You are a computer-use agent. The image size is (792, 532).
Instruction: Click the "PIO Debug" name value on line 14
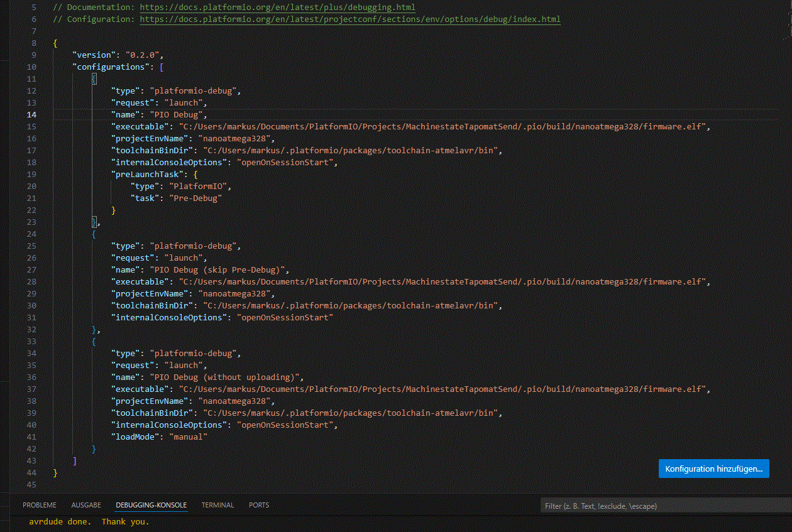[178, 115]
